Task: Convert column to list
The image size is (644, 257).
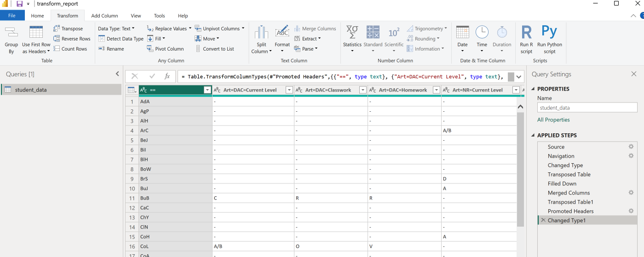Action: (214, 49)
